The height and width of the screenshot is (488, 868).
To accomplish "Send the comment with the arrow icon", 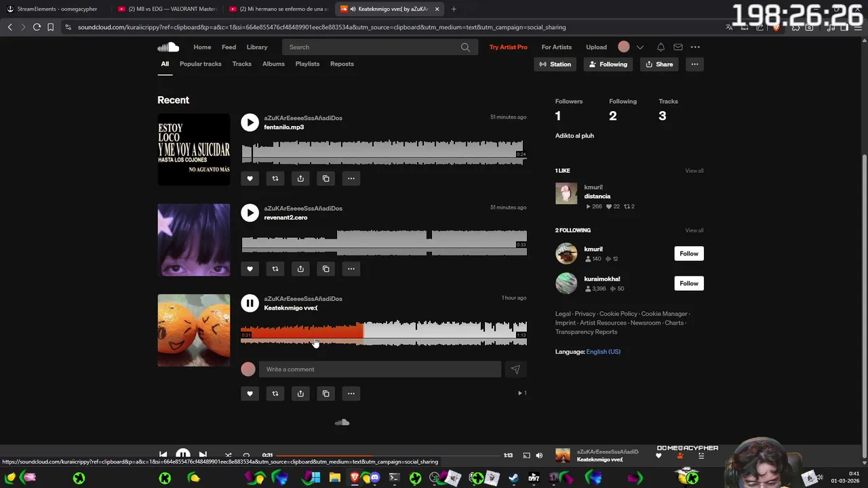I will (515, 369).
